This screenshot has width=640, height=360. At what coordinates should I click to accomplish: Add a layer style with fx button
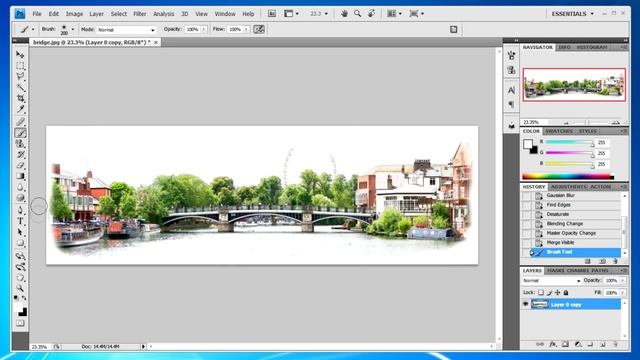tap(553, 344)
